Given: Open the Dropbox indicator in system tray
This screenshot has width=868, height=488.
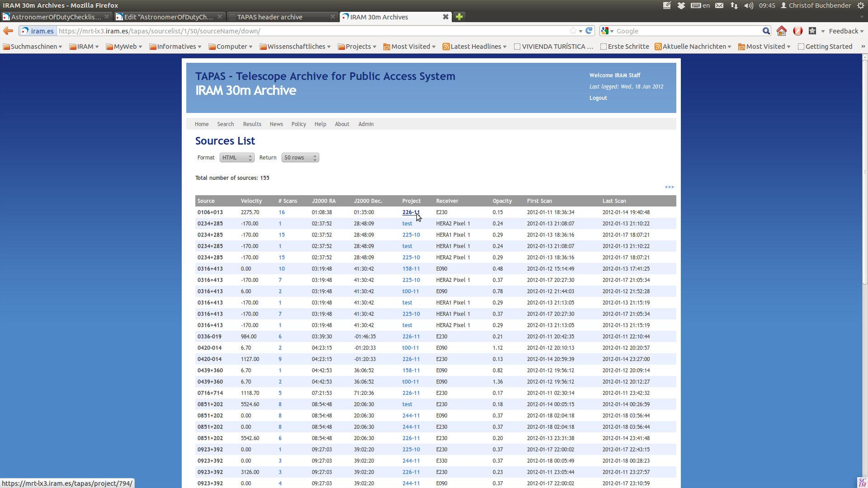Looking at the screenshot, I should (681, 5).
